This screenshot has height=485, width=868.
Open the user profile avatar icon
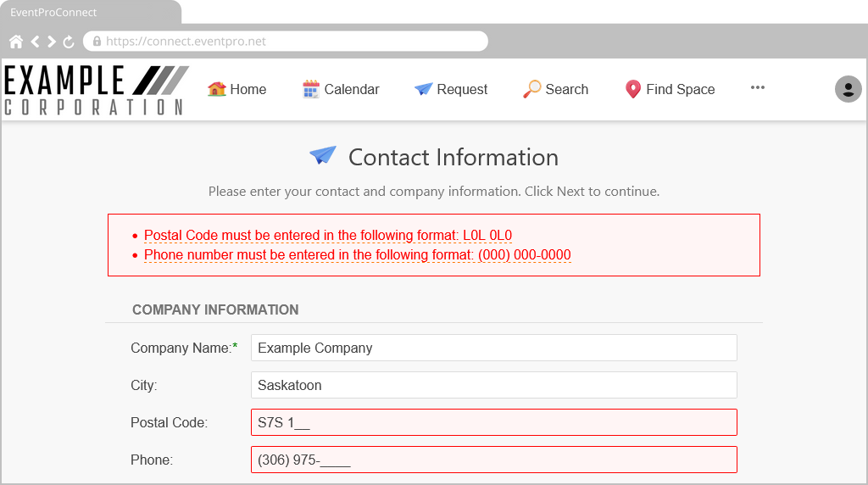click(x=848, y=88)
